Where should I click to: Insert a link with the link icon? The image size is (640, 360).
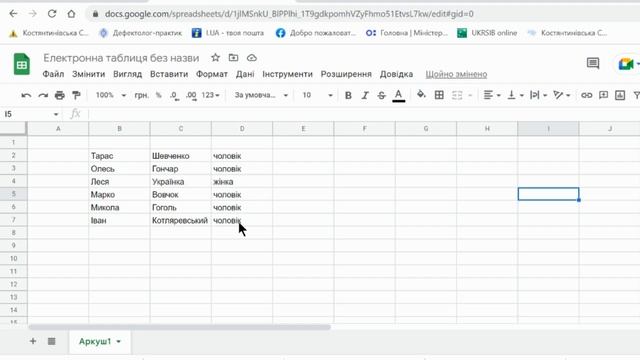click(587, 96)
